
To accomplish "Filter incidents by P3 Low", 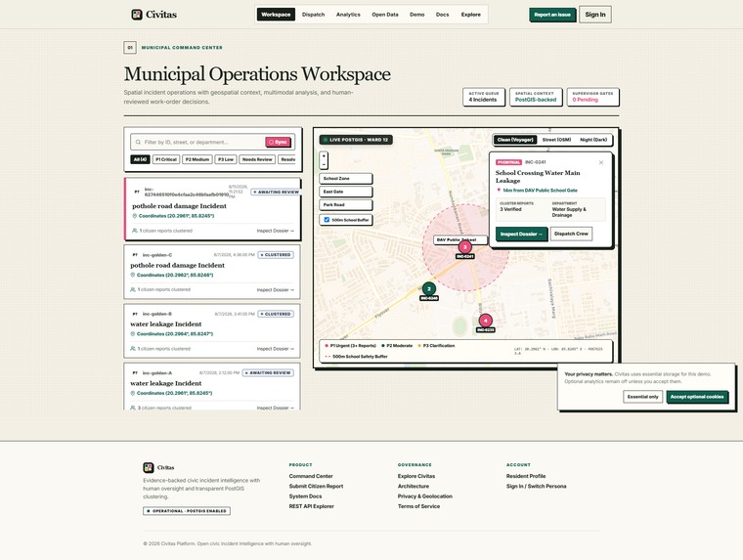I will tap(226, 159).
